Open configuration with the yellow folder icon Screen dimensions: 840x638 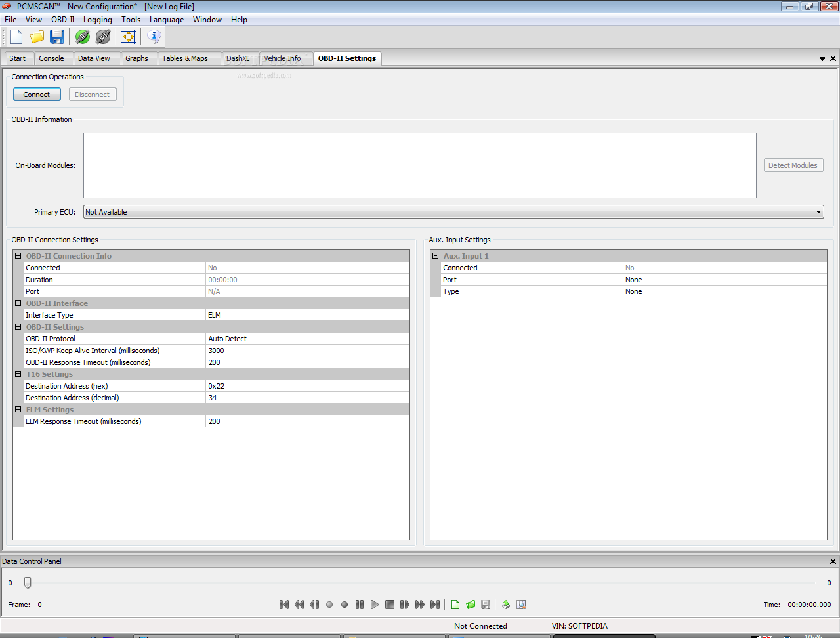(37, 37)
